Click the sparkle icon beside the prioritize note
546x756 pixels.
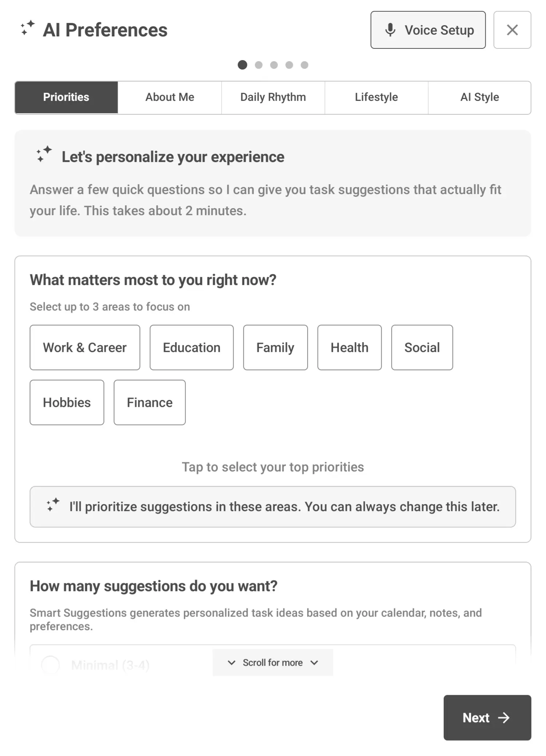(x=53, y=506)
